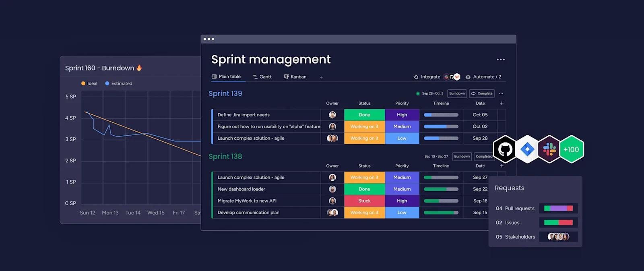The height and width of the screenshot is (271, 644).
Task: Click owner avatar for Define Jira import needs
Action: (x=332, y=115)
